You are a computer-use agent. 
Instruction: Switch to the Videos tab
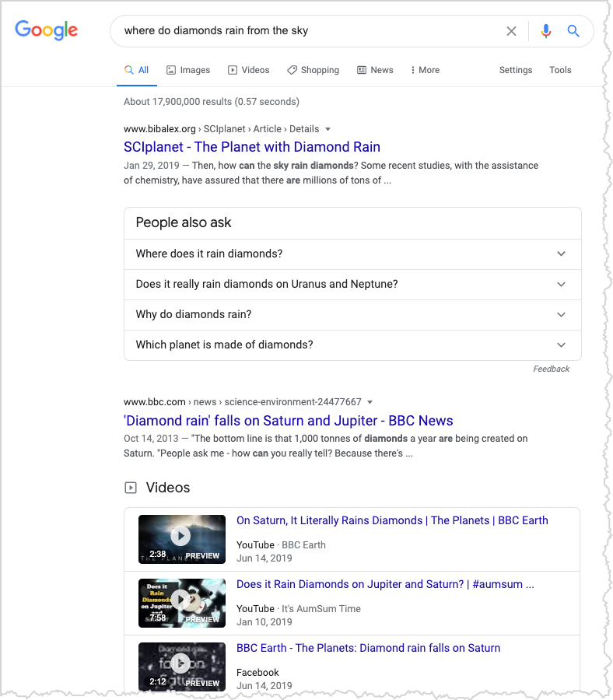pyautogui.click(x=249, y=70)
